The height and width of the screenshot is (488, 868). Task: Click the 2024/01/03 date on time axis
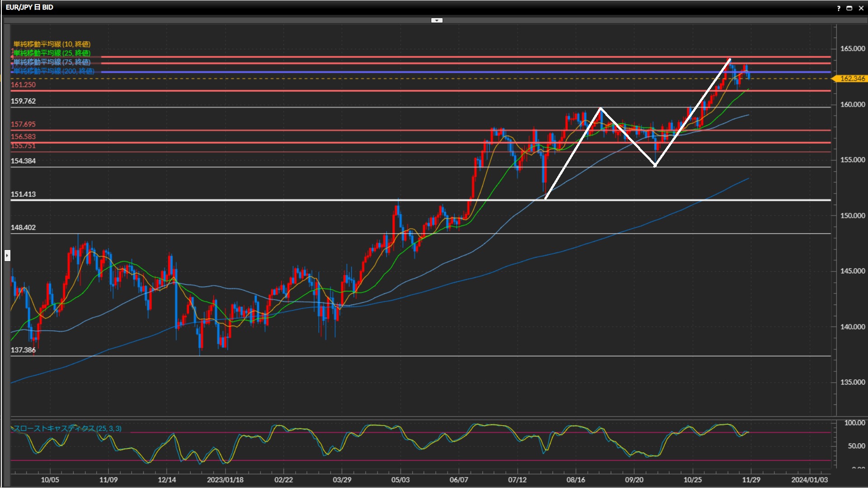point(809,480)
